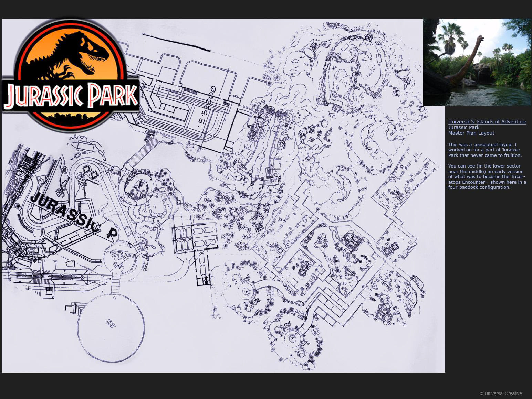Click the 'four-paddock configuration' description paragraph
Screen dimensions: 532x399
pos(487,177)
